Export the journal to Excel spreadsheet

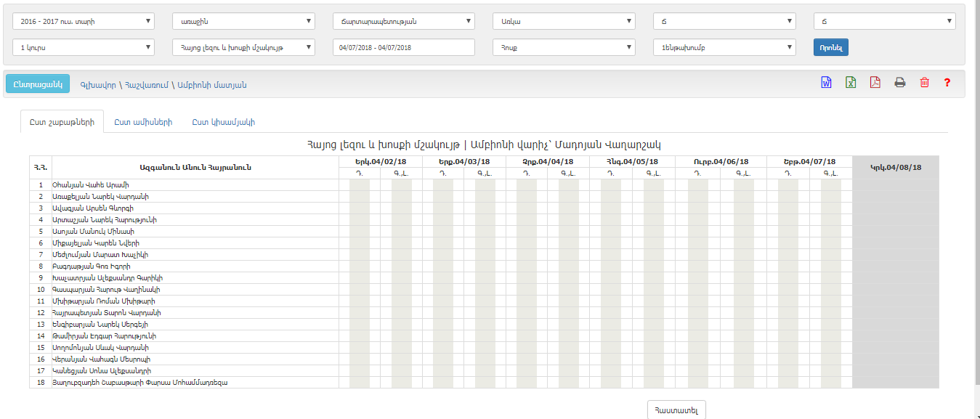851,83
